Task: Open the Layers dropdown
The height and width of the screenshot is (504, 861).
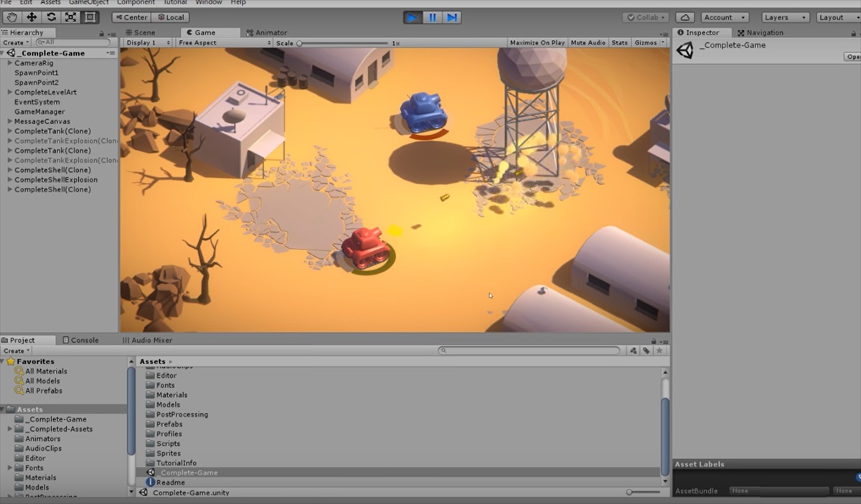Action: click(785, 17)
